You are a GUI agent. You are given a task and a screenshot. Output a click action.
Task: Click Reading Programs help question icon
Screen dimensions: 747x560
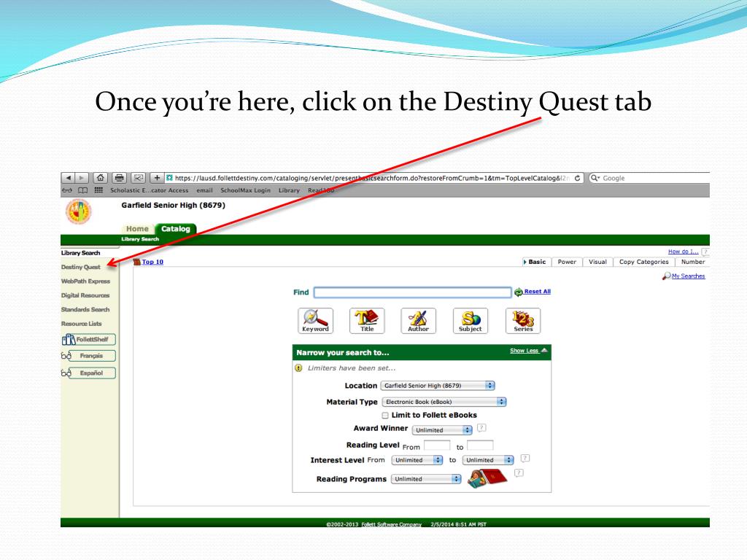point(519,472)
